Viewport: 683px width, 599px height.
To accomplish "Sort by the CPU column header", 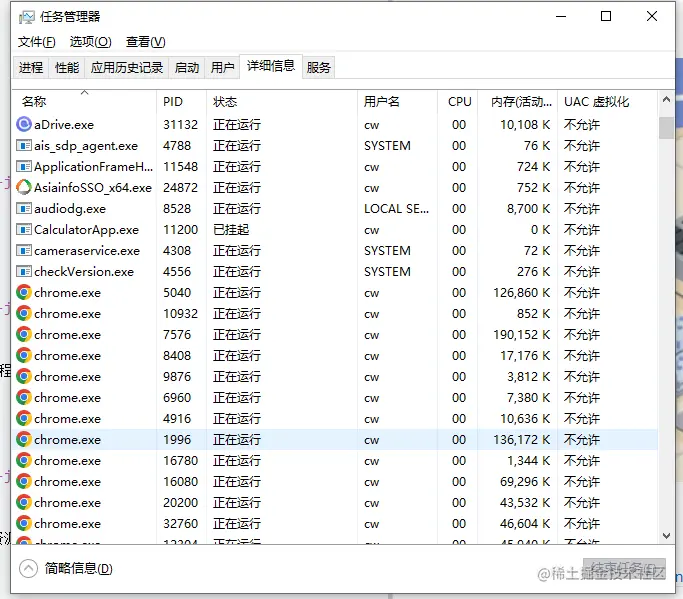I will click(x=457, y=102).
